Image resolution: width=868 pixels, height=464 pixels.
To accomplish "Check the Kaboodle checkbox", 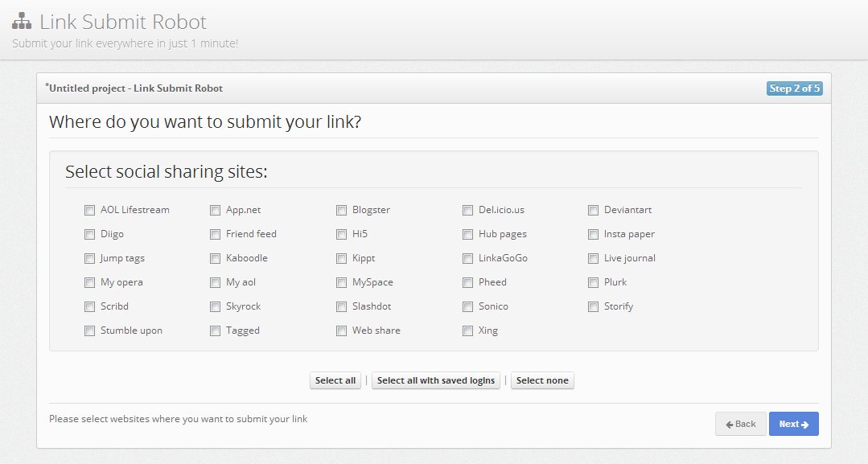I will 216,259.
